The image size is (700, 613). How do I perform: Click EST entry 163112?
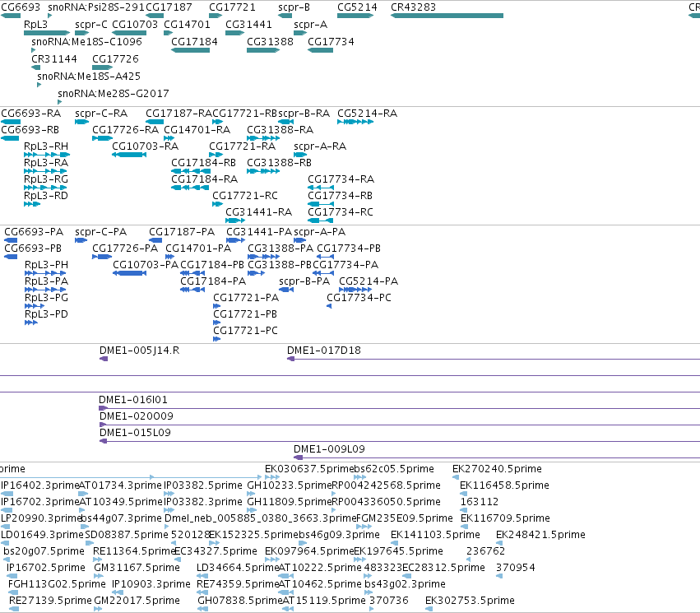coord(464,510)
